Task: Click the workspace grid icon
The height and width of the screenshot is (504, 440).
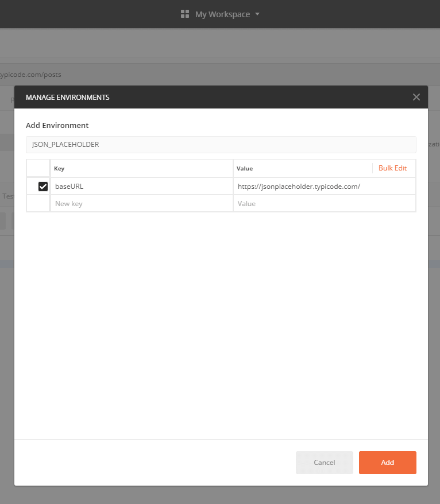Action: 185,14
